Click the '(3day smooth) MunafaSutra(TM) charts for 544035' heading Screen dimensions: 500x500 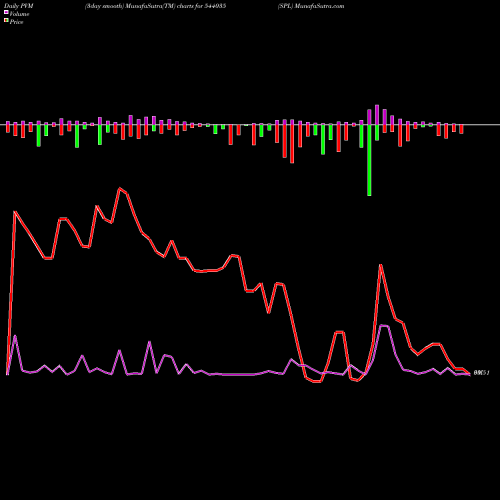pos(155,6)
